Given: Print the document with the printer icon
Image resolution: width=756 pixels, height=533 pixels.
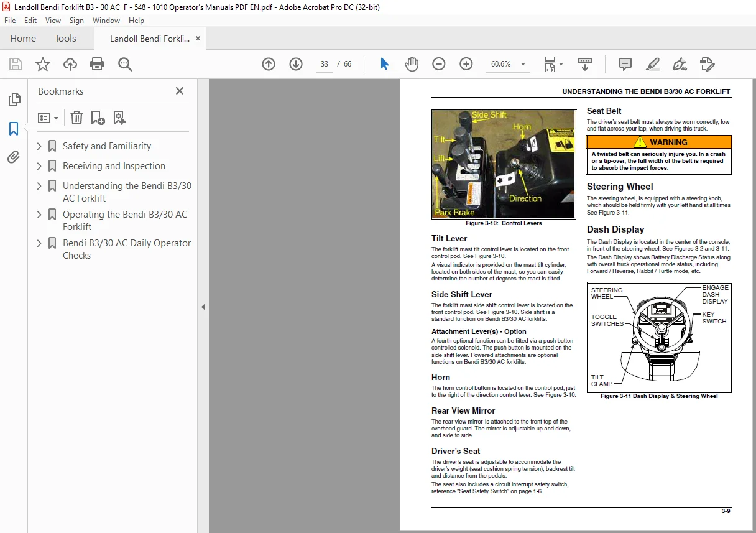Looking at the screenshot, I should 97,64.
